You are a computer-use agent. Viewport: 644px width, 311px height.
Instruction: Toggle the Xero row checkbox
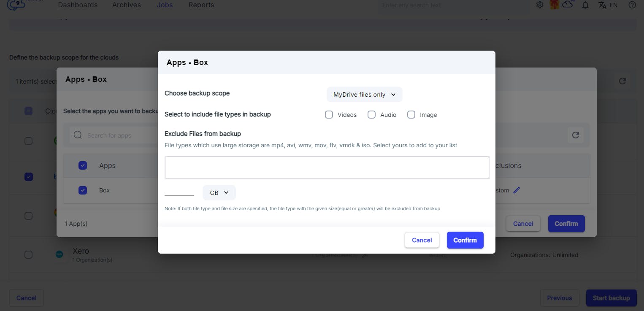(x=28, y=254)
